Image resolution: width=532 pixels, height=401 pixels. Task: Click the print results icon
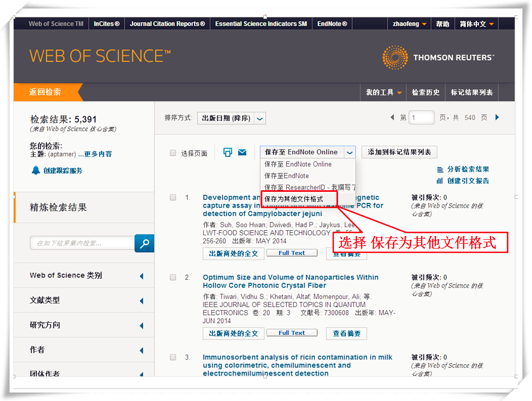pos(228,152)
